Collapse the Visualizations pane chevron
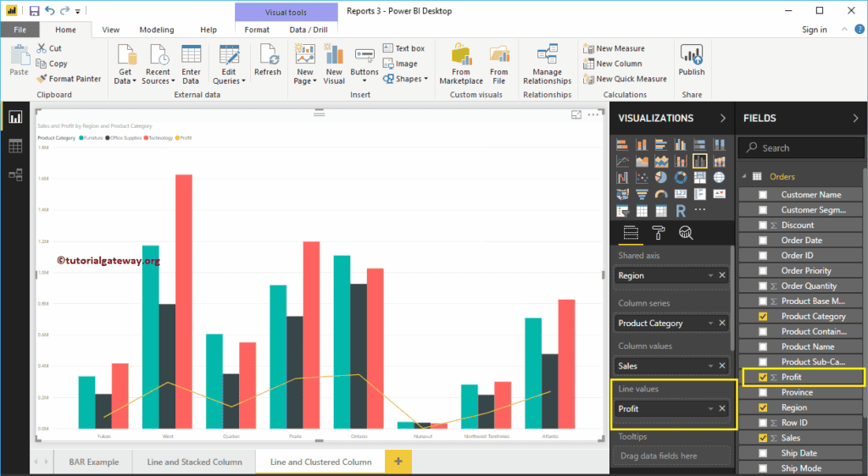 (722, 119)
